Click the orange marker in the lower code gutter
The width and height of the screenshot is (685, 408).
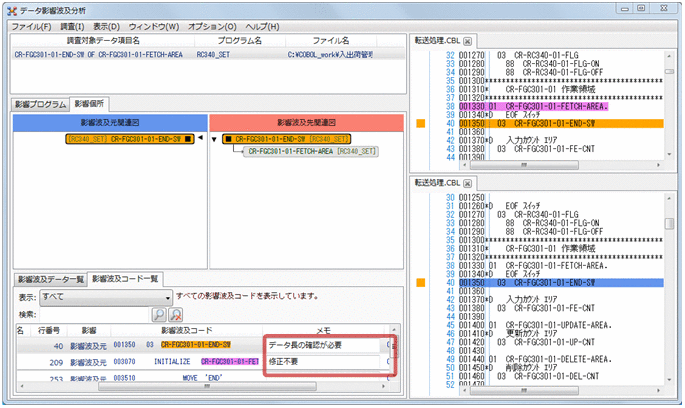421,284
